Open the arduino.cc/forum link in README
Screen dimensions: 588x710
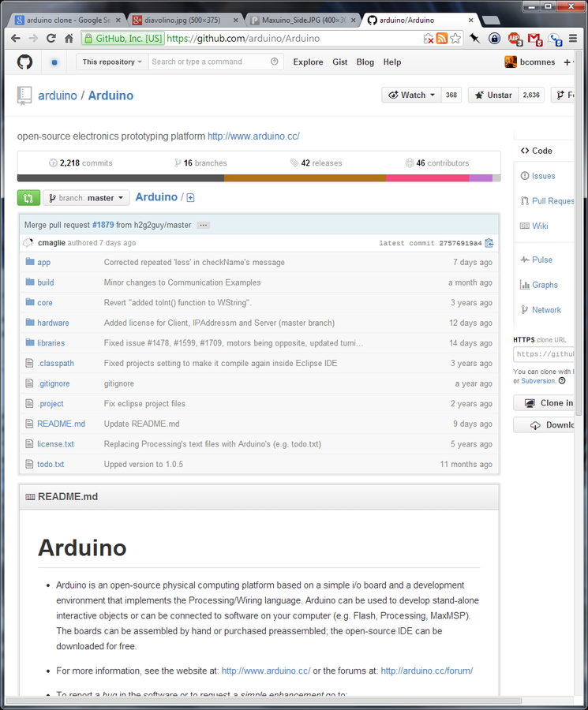tap(427, 671)
